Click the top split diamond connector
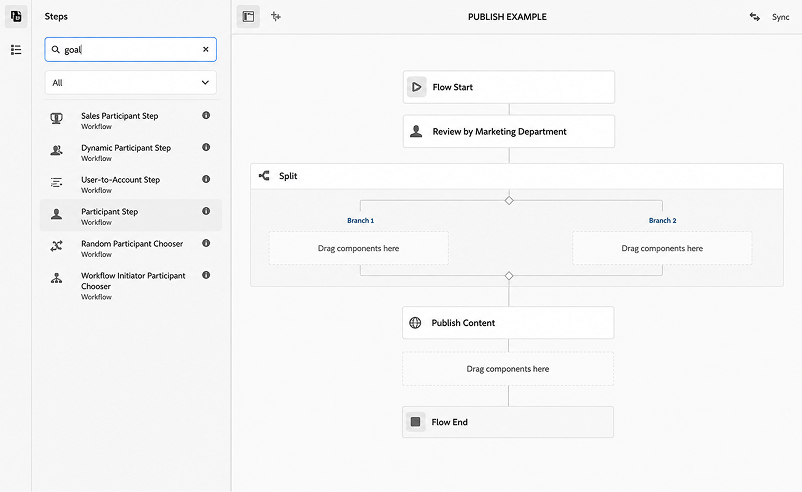 [509, 200]
